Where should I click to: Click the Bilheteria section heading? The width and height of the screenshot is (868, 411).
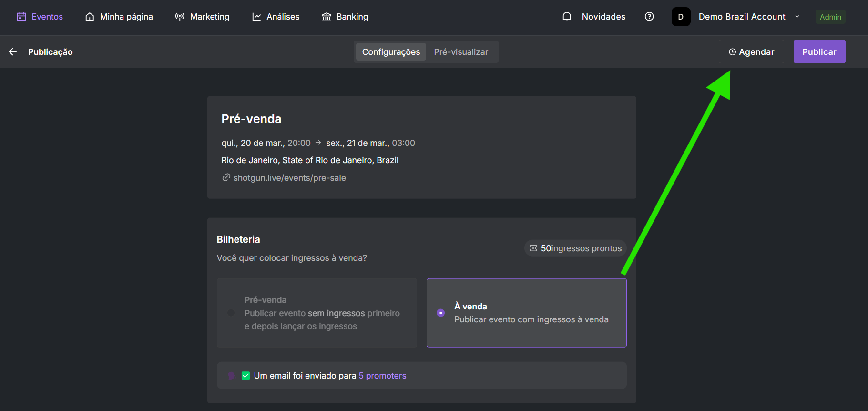238,239
